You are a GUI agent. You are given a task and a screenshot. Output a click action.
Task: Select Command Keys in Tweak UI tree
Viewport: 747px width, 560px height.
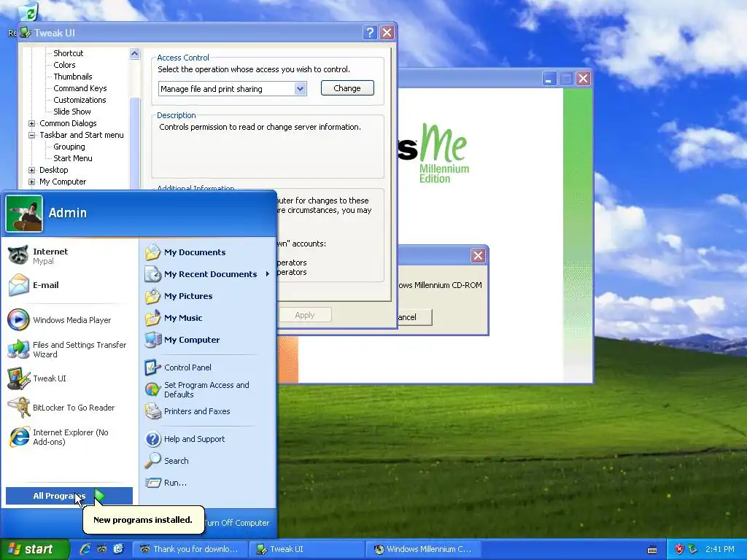pos(80,88)
